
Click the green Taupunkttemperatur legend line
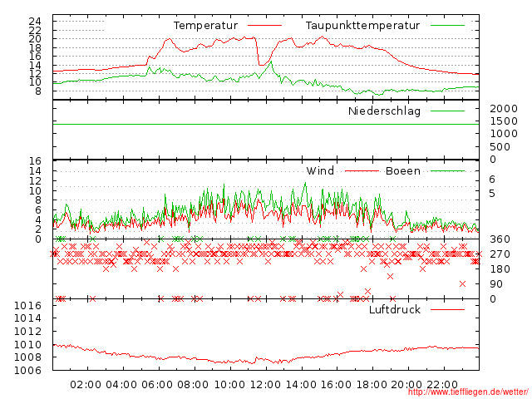pyautogui.click(x=447, y=26)
